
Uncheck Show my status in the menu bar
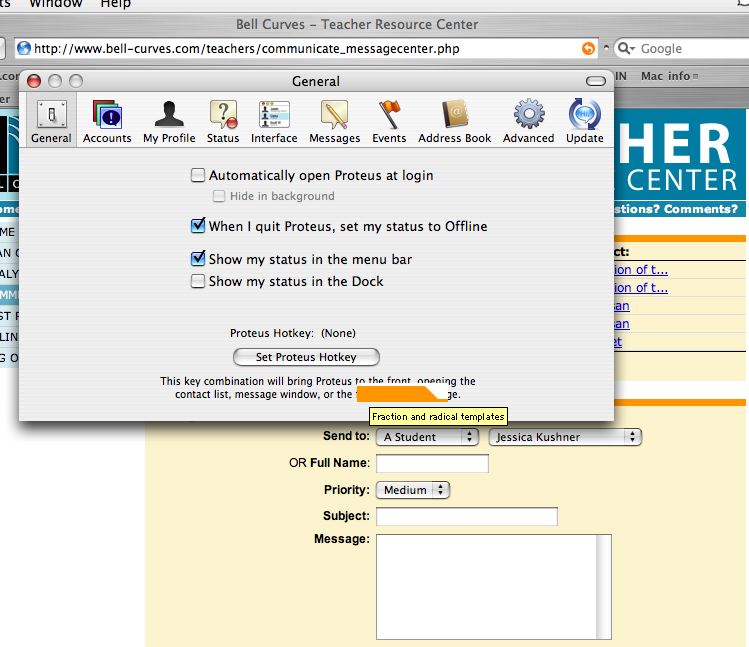(x=198, y=259)
